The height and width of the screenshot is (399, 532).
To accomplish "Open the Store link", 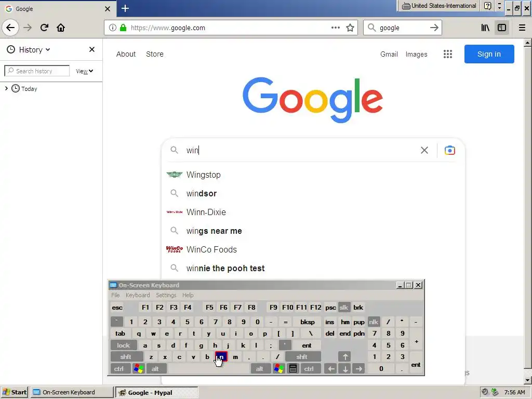I will coord(155,54).
